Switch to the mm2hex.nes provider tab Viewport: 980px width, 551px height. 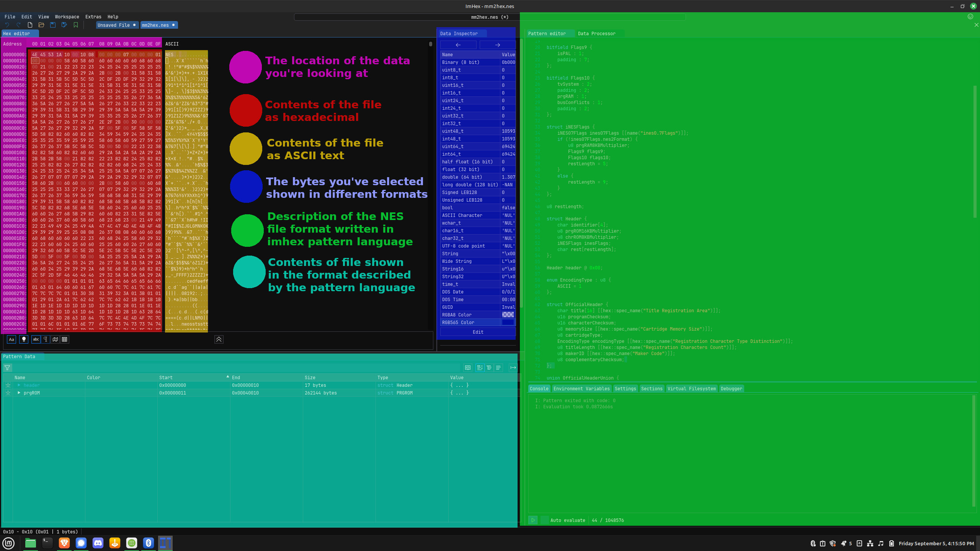point(158,25)
